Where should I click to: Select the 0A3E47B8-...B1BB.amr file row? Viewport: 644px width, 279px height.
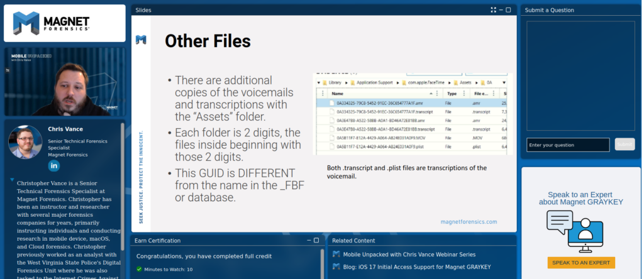411,120
